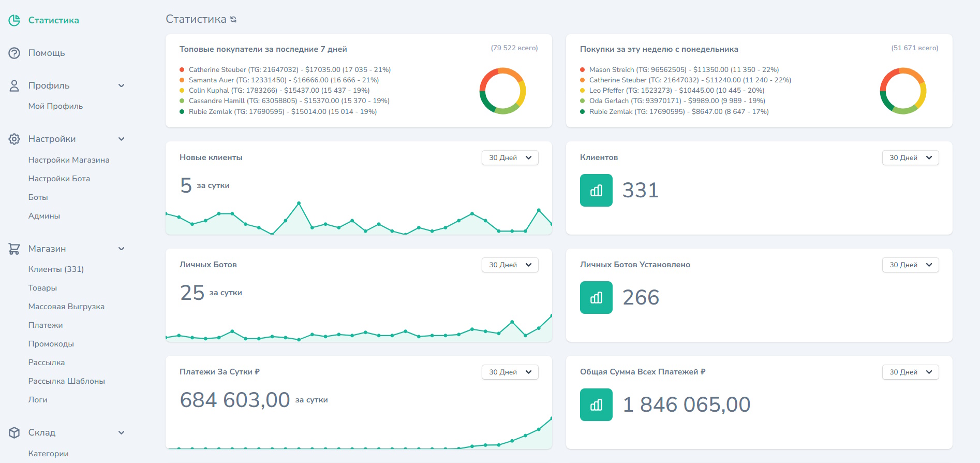Click the box Склад icon
Viewport: 980px width, 463px height.
tap(14, 432)
